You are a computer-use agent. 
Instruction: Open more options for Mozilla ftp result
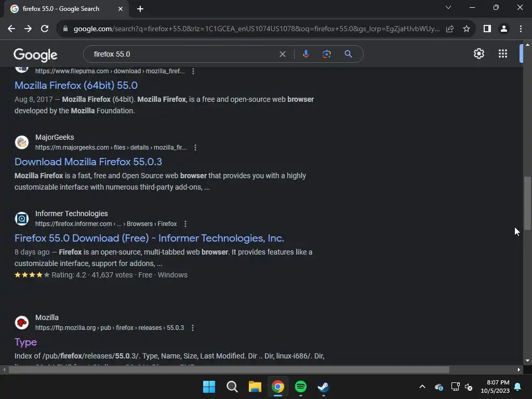(x=192, y=328)
